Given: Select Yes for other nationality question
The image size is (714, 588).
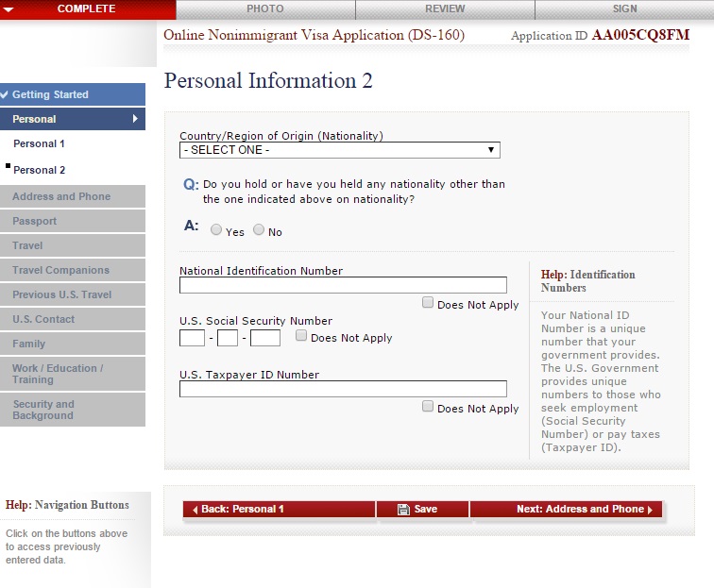Looking at the screenshot, I should [x=216, y=230].
